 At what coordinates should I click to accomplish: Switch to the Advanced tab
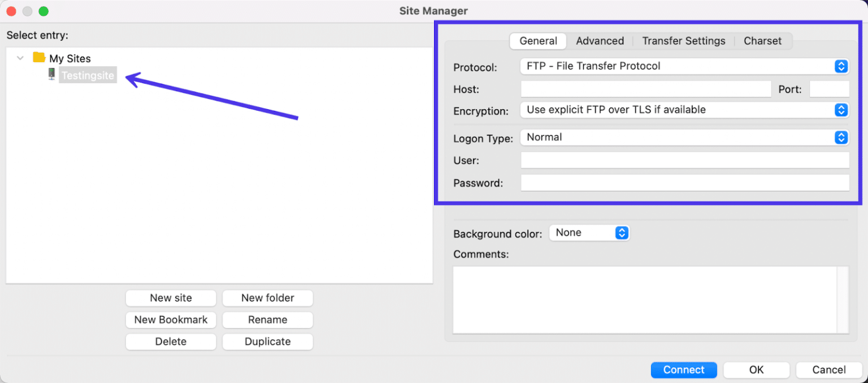click(600, 41)
